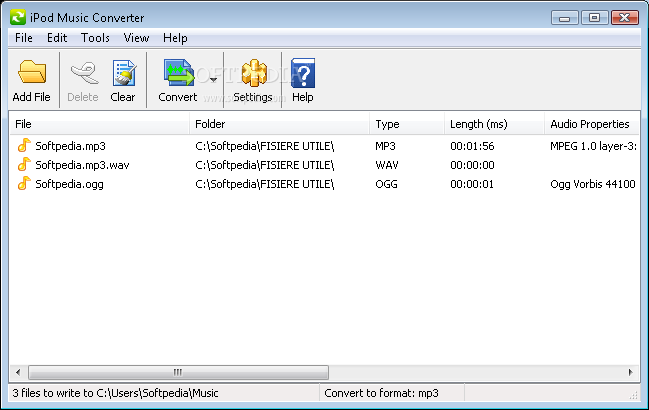Select the Softpedia.mp3.wav file row
The width and height of the screenshot is (649, 410).
(324, 165)
